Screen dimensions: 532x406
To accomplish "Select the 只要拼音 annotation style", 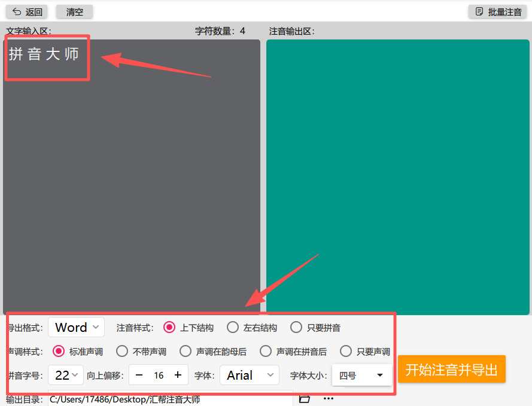I will (x=297, y=327).
